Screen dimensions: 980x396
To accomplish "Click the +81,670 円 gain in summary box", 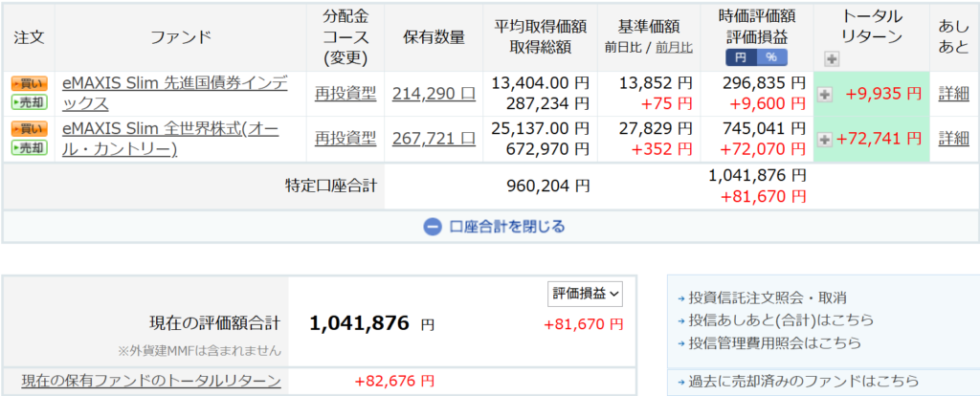I will 584,324.
